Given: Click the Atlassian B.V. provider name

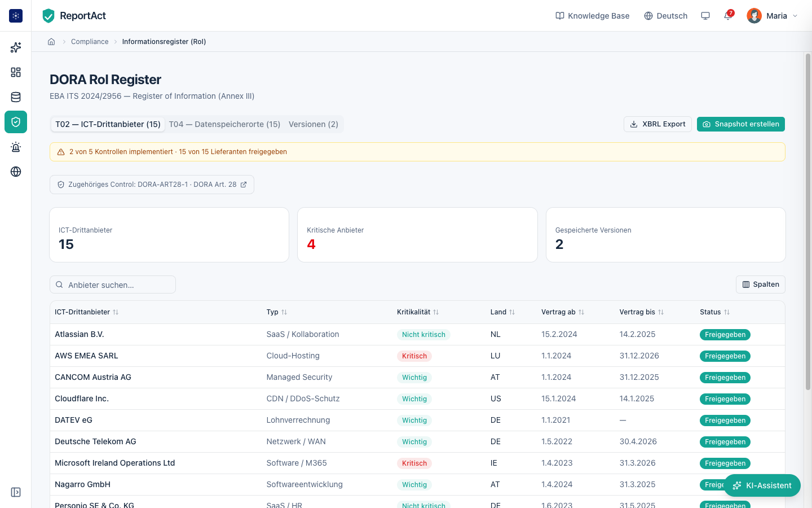Looking at the screenshot, I should pos(80,334).
